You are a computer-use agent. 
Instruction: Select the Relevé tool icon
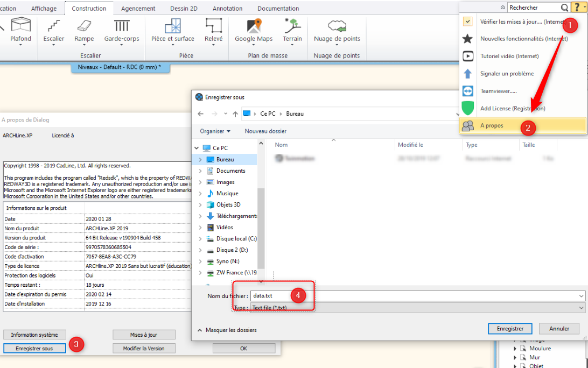coord(213,25)
